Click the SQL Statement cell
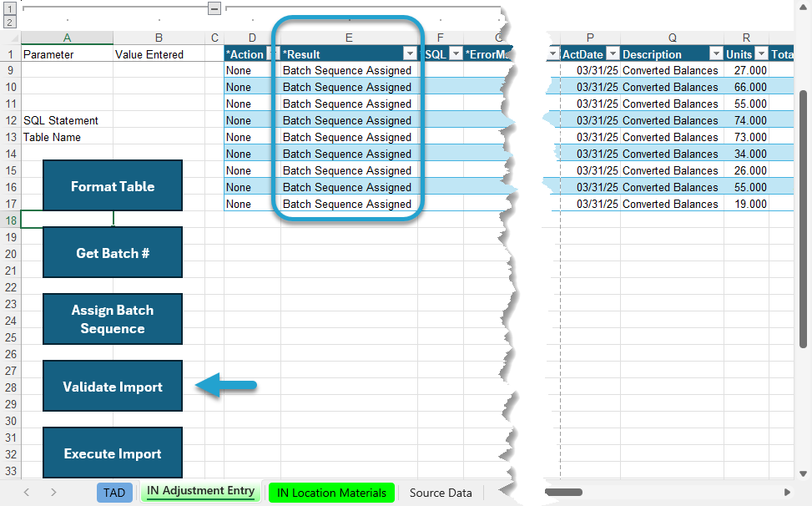The height and width of the screenshot is (506, 812). pos(67,120)
